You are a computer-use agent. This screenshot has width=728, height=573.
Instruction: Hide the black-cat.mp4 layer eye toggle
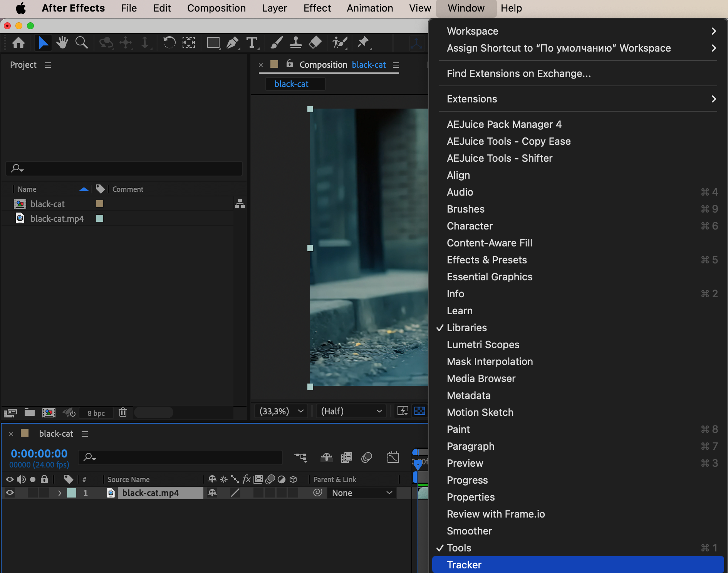pos(10,493)
